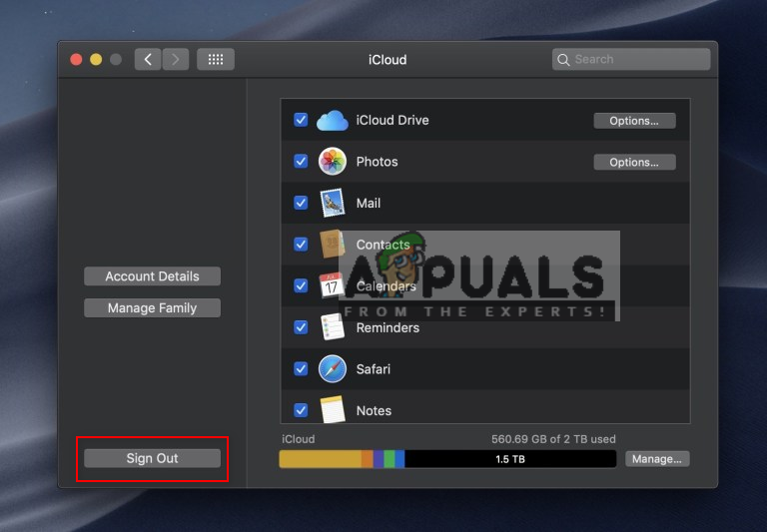Image resolution: width=767 pixels, height=532 pixels.
Task: Click the Reminders label text
Action: pyautogui.click(x=387, y=327)
